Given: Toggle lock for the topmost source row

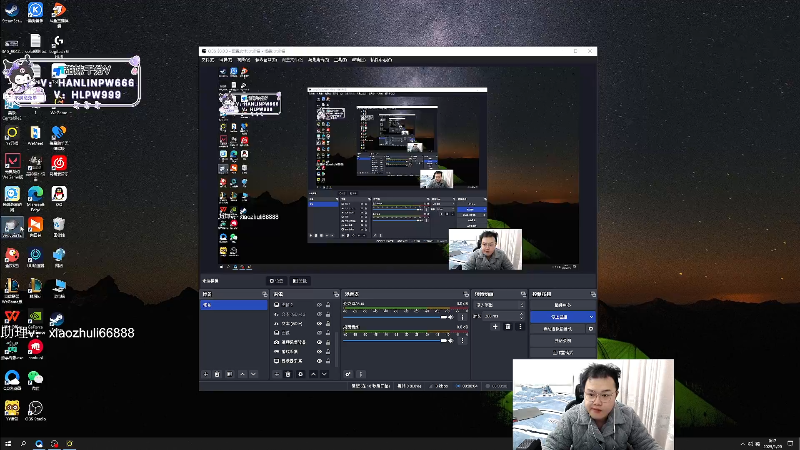Looking at the screenshot, I should click(x=328, y=305).
